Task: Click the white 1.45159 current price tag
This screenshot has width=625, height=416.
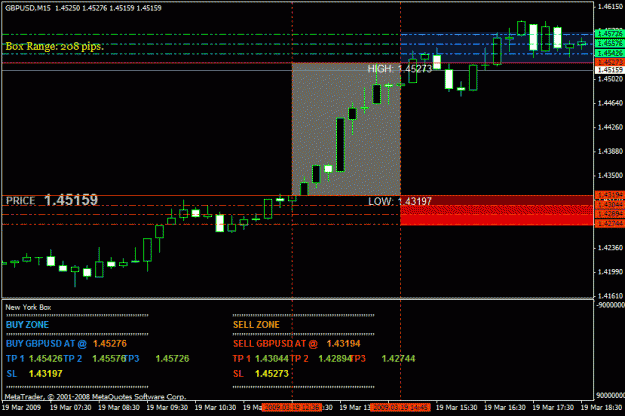Action: coord(609,70)
